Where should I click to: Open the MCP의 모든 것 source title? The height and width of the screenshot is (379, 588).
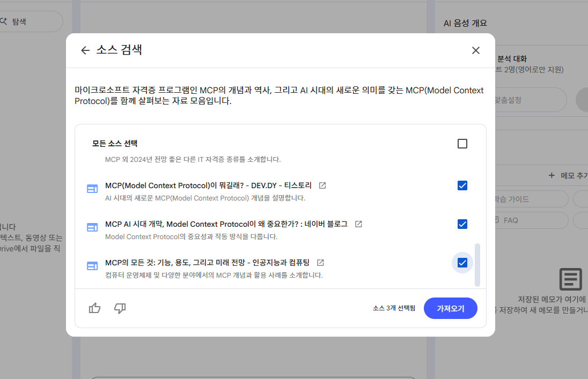208,263
